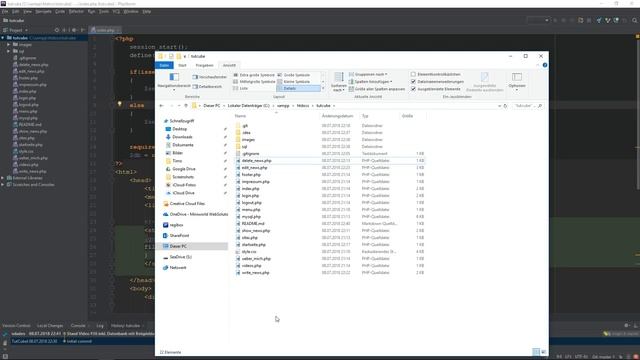
Task: Choose 'Extra große Symbole' layout
Action: pos(254,75)
